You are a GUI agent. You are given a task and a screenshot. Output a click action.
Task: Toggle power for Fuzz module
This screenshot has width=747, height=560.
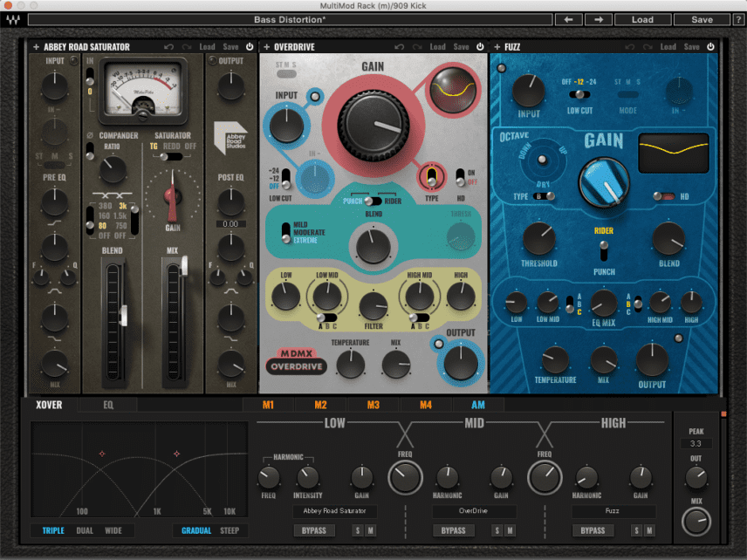(x=711, y=47)
